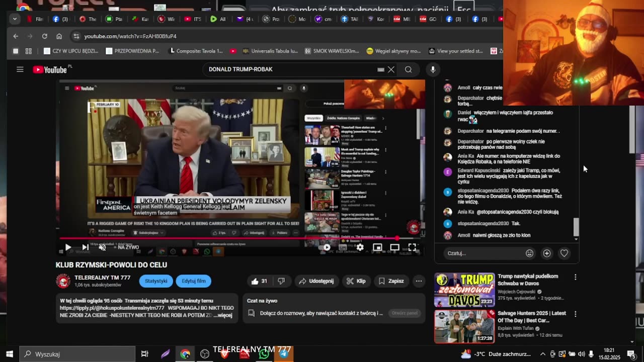Open bookmark CZY W LIPCU BĘDZI...

point(71,51)
